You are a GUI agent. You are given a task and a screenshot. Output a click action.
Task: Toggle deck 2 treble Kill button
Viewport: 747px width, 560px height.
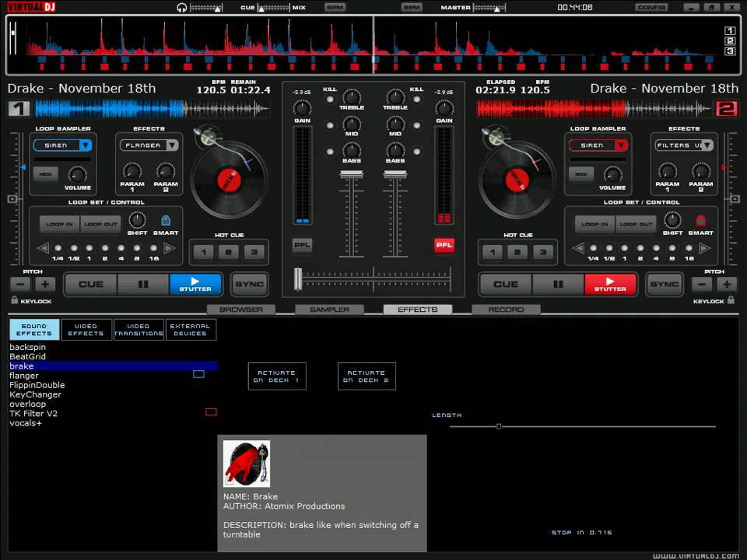[417, 99]
